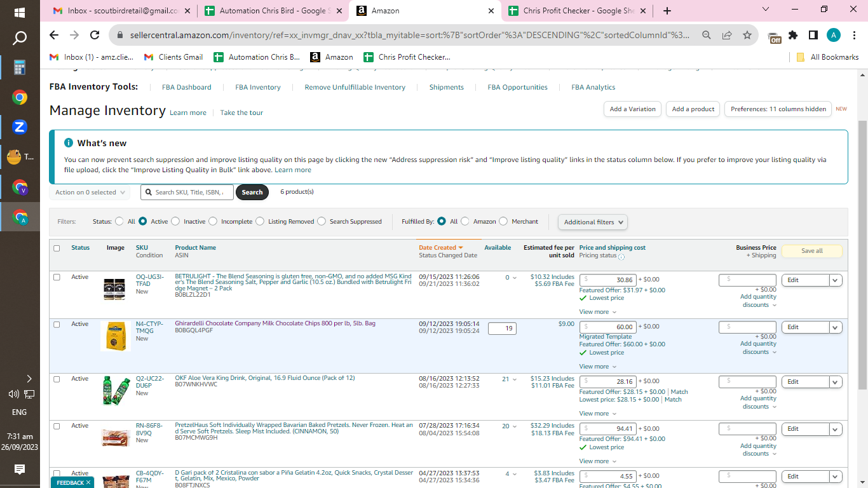Viewport: 868px width, 488px height.
Task: Click the black 'Search' button
Action: [x=252, y=193]
